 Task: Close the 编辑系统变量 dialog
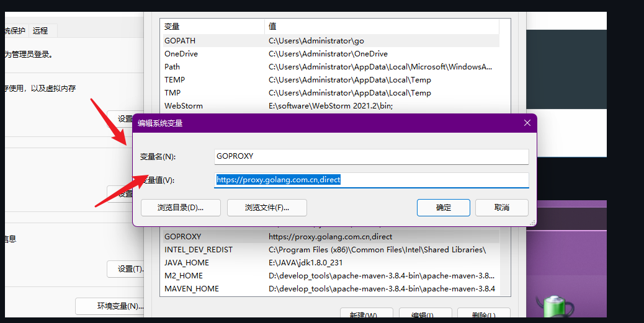(x=527, y=123)
